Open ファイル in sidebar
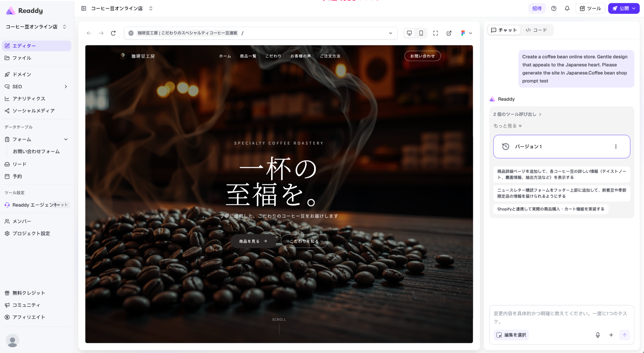This screenshot has width=644, height=353. (36, 58)
